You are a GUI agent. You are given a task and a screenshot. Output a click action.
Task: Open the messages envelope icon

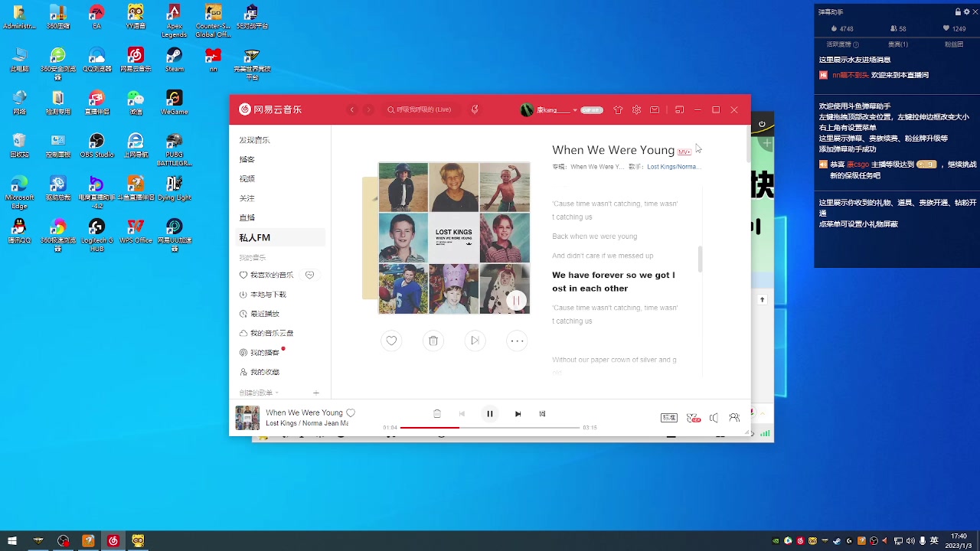pyautogui.click(x=655, y=109)
